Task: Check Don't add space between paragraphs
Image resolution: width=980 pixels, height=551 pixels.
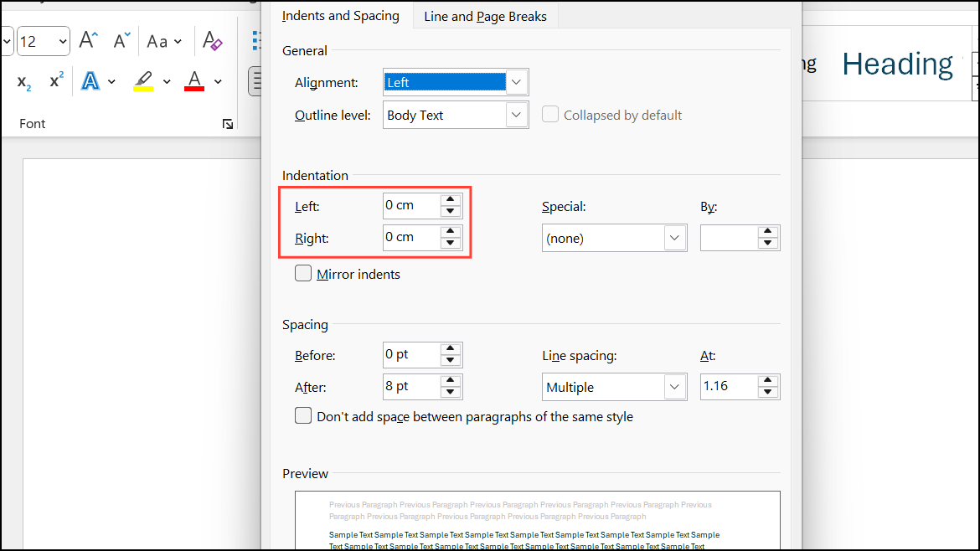Action: (303, 416)
